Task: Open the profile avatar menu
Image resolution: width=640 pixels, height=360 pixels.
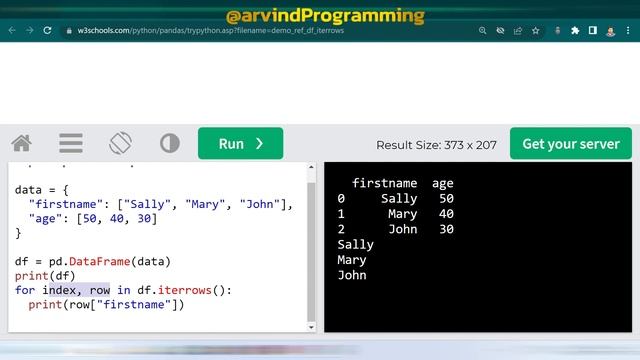Action: click(x=611, y=31)
